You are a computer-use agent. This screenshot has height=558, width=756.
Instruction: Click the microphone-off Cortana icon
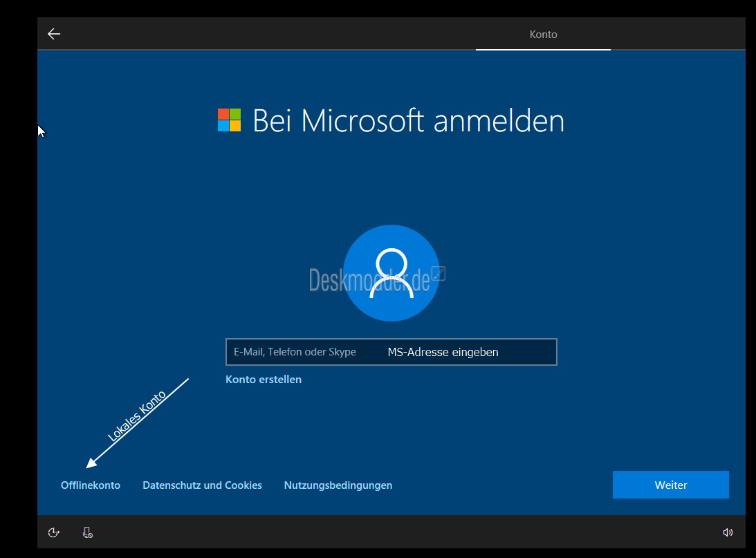[x=88, y=532]
